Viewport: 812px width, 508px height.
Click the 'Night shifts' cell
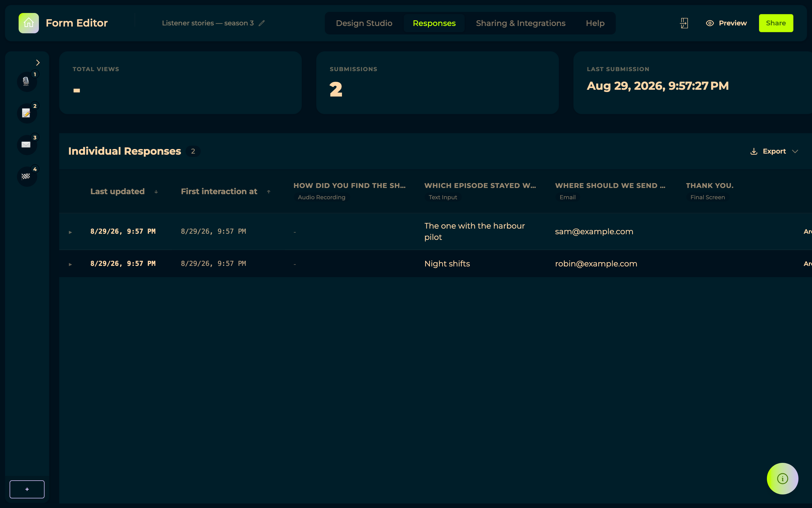click(x=447, y=264)
